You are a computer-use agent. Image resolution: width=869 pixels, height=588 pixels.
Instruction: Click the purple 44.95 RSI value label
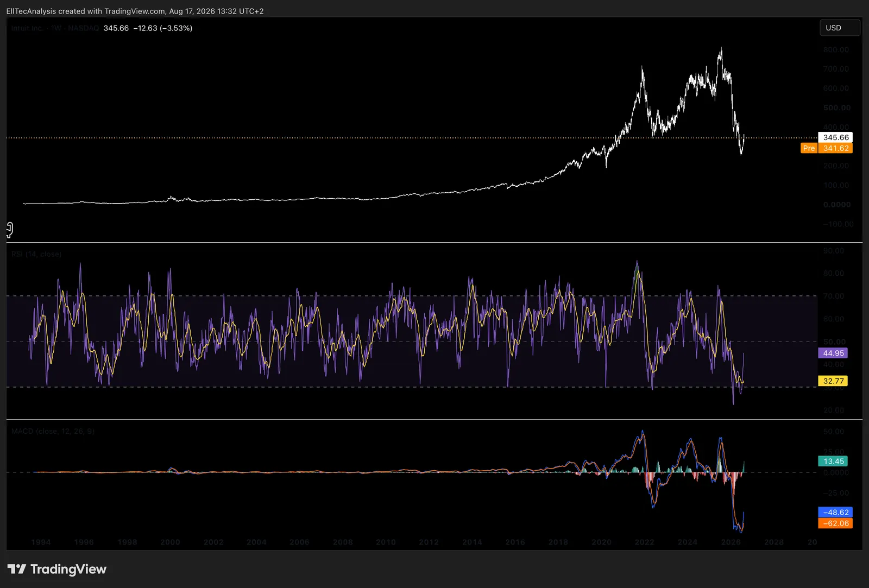click(833, 353)
